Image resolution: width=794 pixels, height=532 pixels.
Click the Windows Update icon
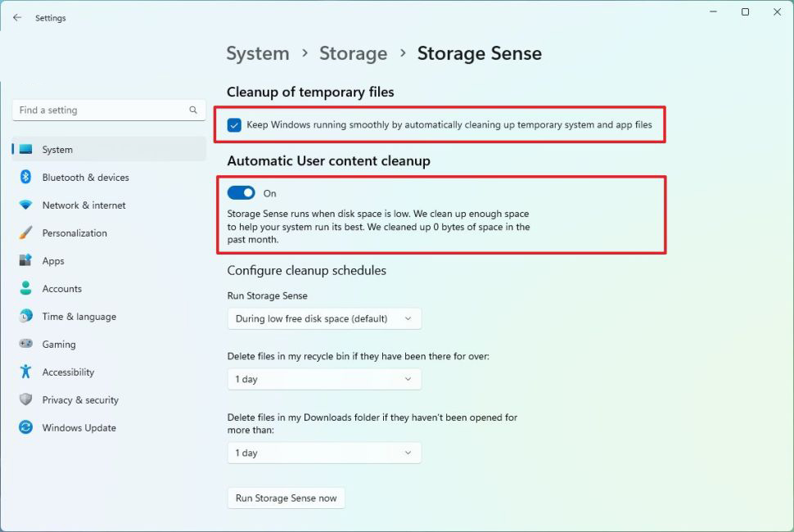tap(25, 428)
